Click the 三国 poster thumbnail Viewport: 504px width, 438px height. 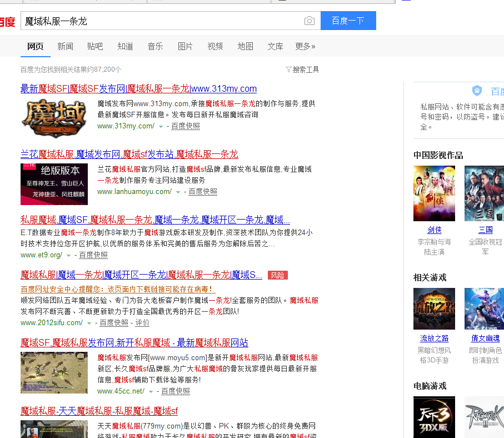[484, 193]
